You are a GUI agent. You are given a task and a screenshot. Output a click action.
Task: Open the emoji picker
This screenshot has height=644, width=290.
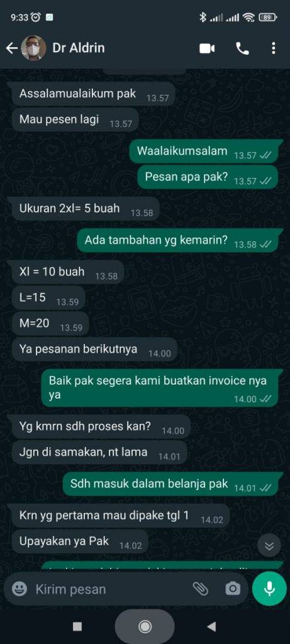pos(20,589)
